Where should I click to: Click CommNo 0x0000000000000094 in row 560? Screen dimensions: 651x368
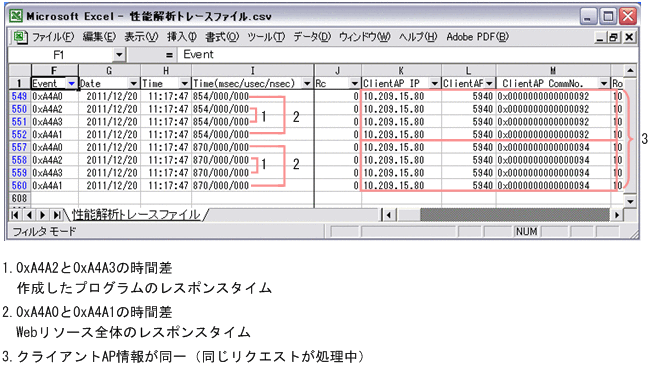click(x=553, y=186)
